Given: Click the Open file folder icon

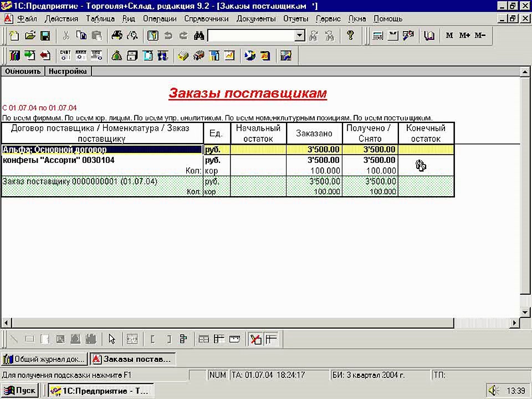Looking at the screenshot, I should tap(30, 35).
